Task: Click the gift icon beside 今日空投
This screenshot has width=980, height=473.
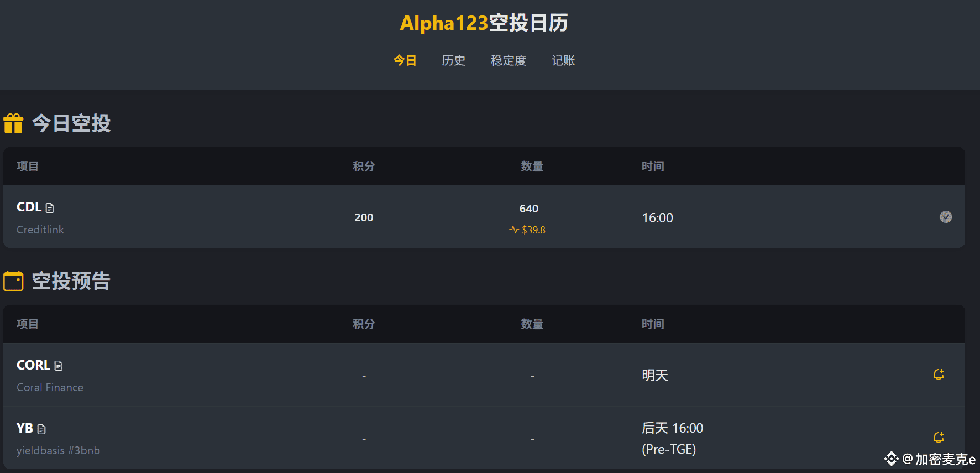Action: (13, 123)
